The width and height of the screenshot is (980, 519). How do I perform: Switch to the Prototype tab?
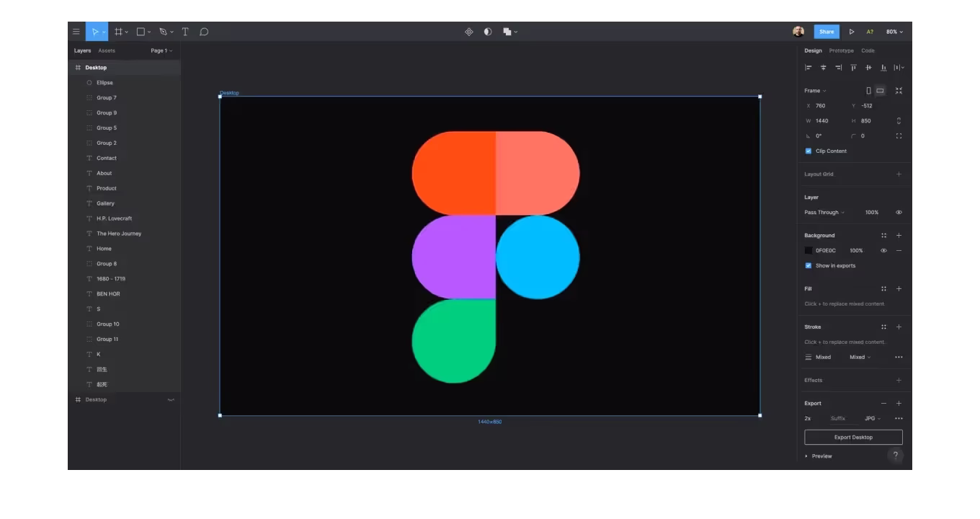click(x=841, y=51)
